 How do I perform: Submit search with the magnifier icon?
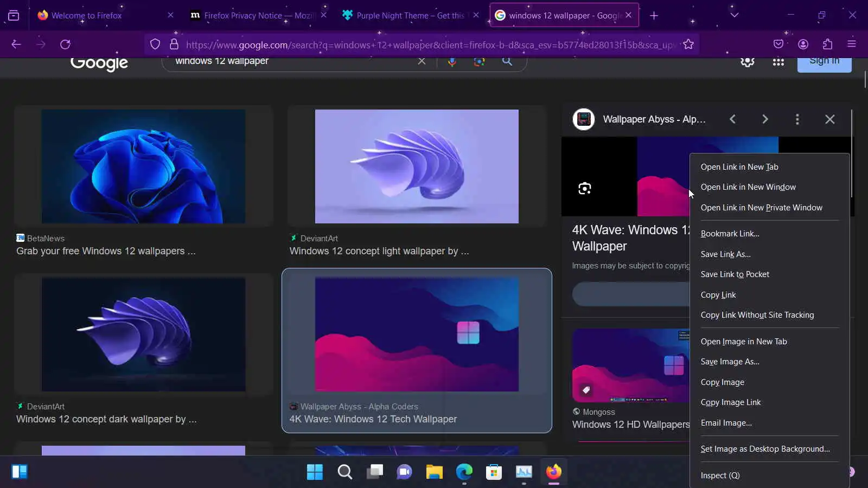click(x=507, y=61)
